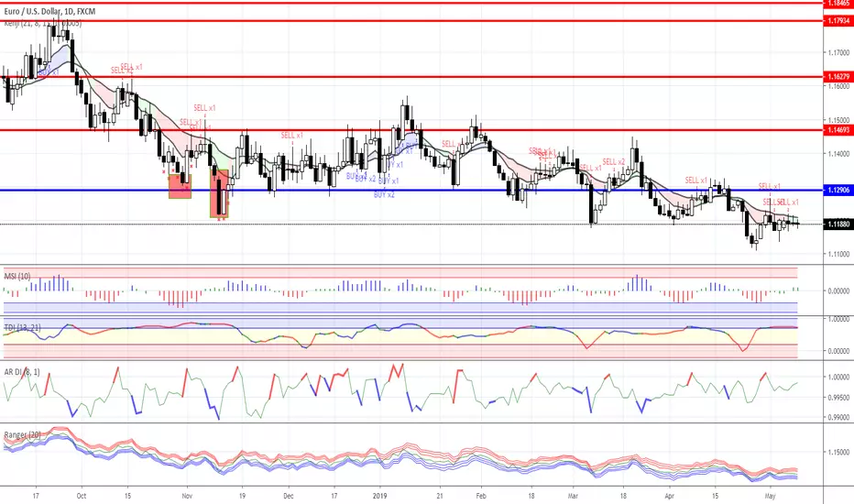Click the 0.00000 value on MSI scale

coord(838,291)
